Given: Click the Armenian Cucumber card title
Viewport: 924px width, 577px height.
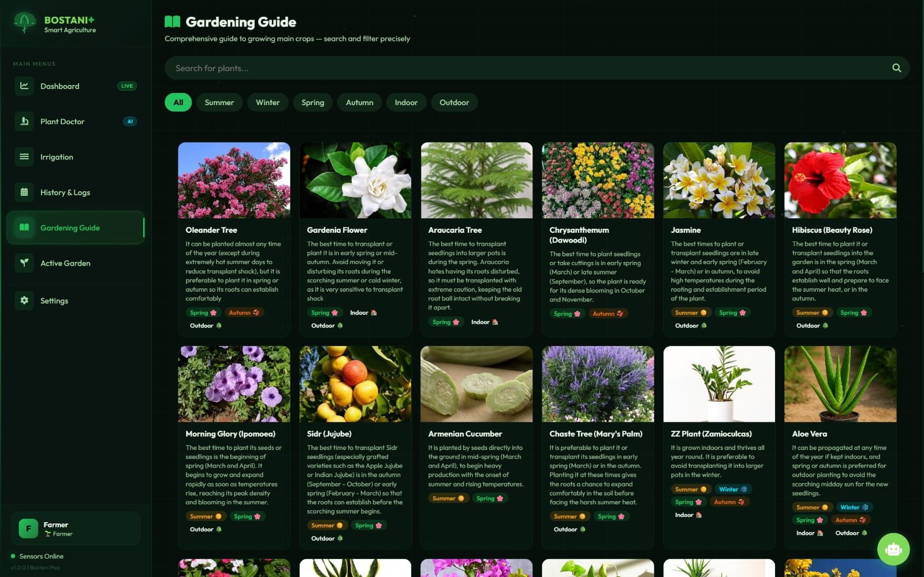Looking at the screenshot, I should pos(465,434).
